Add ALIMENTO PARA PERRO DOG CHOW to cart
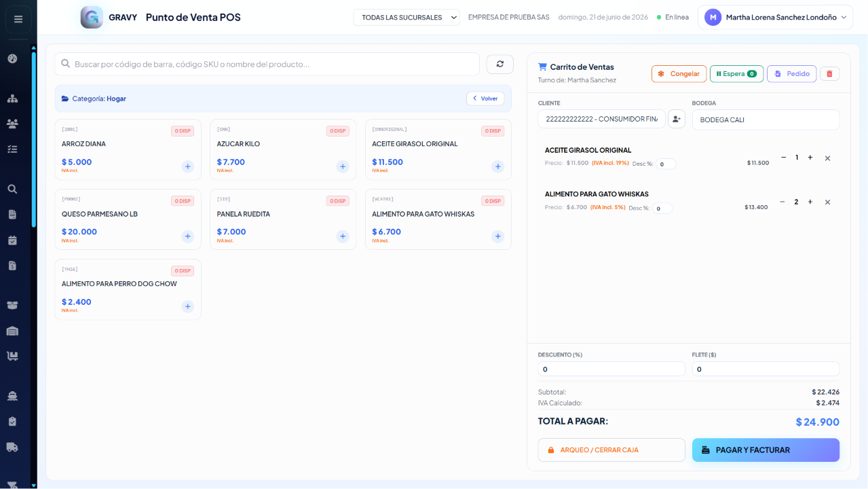The image size is (868, 489). (x=188, y=306)
